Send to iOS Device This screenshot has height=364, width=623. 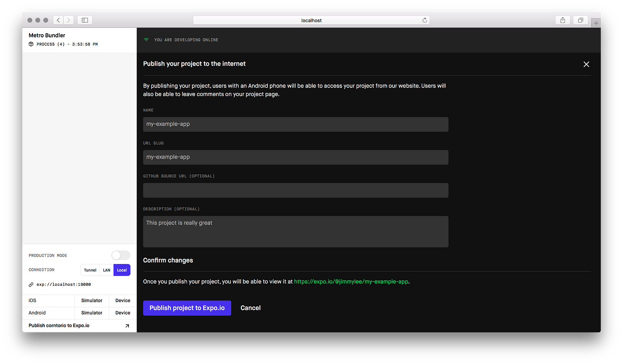(123, 301)
